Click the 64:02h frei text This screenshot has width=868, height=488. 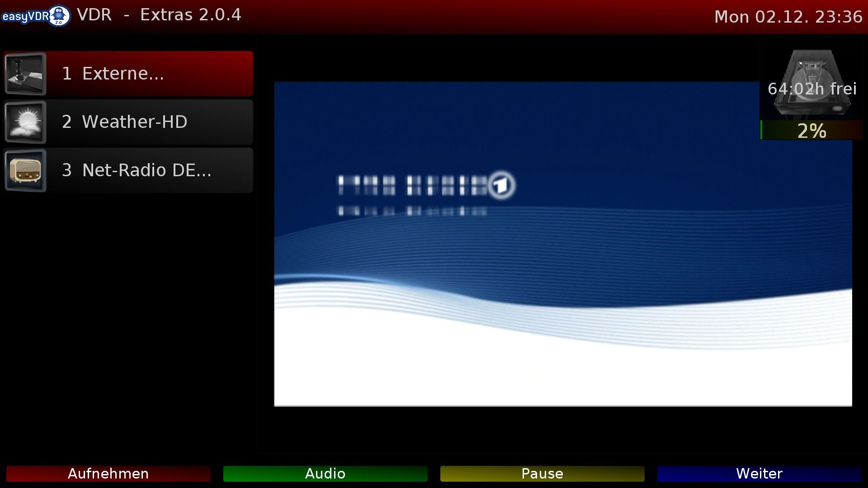(812, 89)
